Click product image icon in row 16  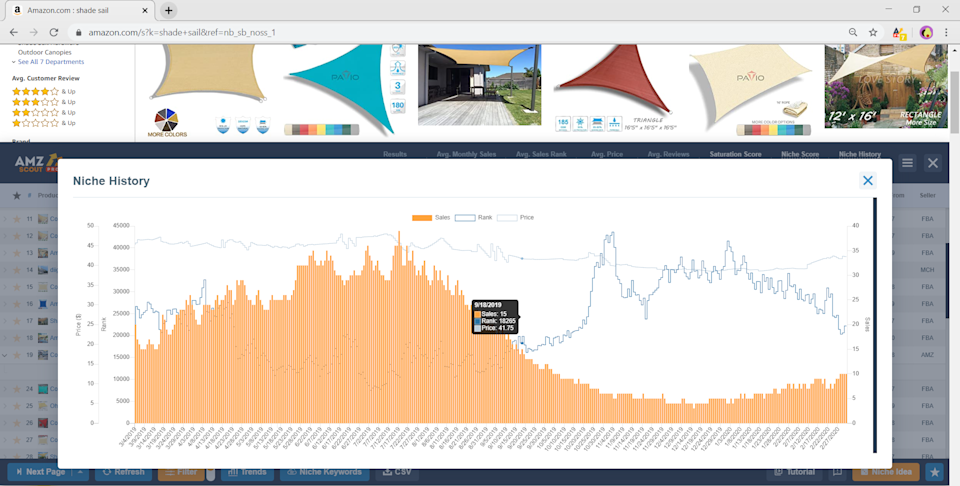42,304
